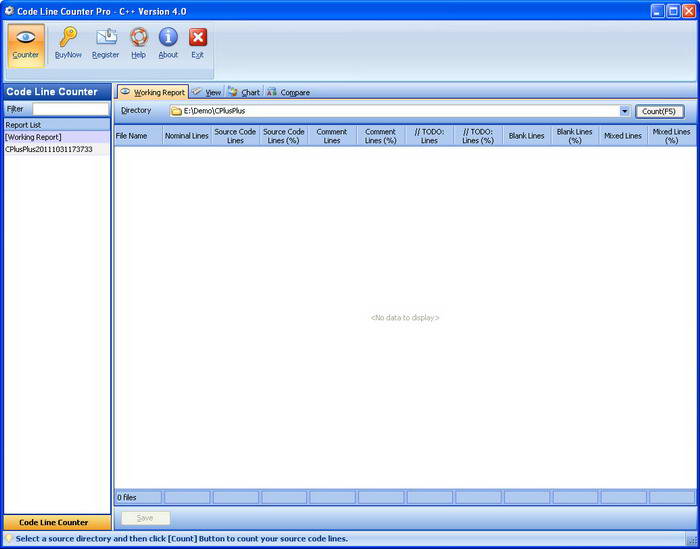The image size is (700, 549).
Task: Expand the Directory dropdown arrow
Action: (625, 111)
